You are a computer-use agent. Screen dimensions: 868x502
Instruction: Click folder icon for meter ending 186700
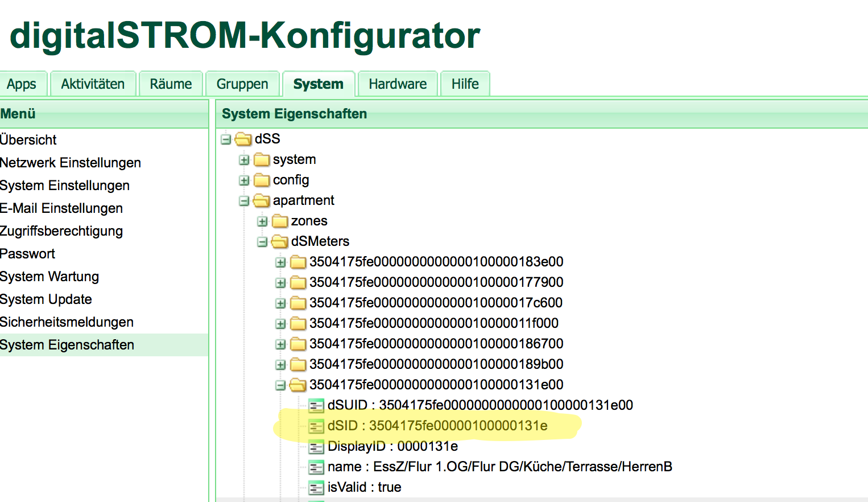(298, 344)
